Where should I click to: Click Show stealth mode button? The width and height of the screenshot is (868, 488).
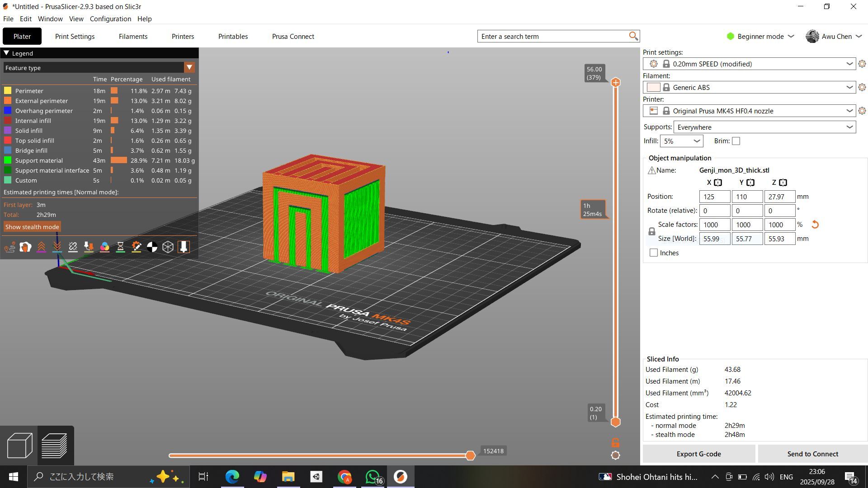tap(32, 227)
